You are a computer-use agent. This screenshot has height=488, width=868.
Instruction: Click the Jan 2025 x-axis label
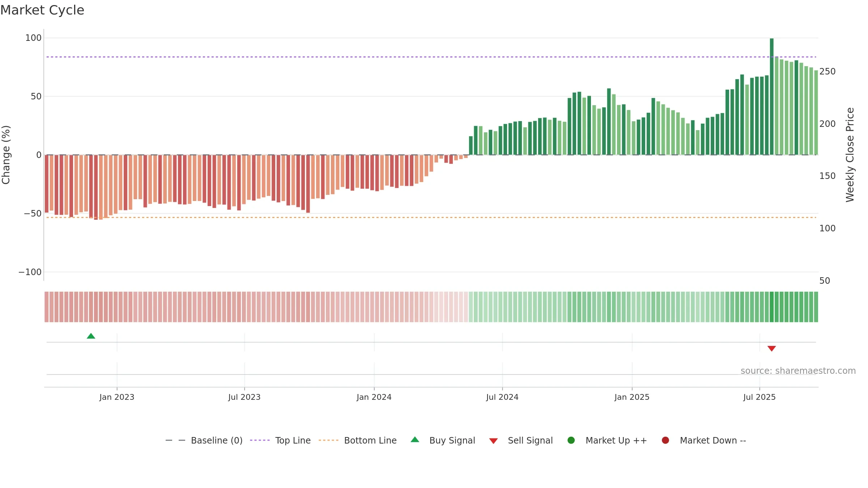coord(632,397)
